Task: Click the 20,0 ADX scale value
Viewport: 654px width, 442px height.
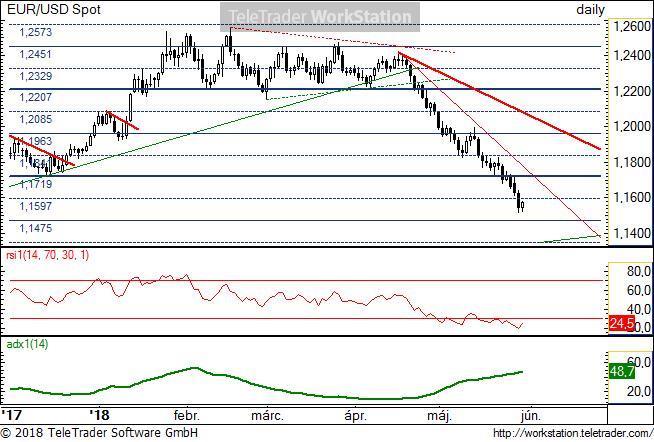Action: [639, 391]
